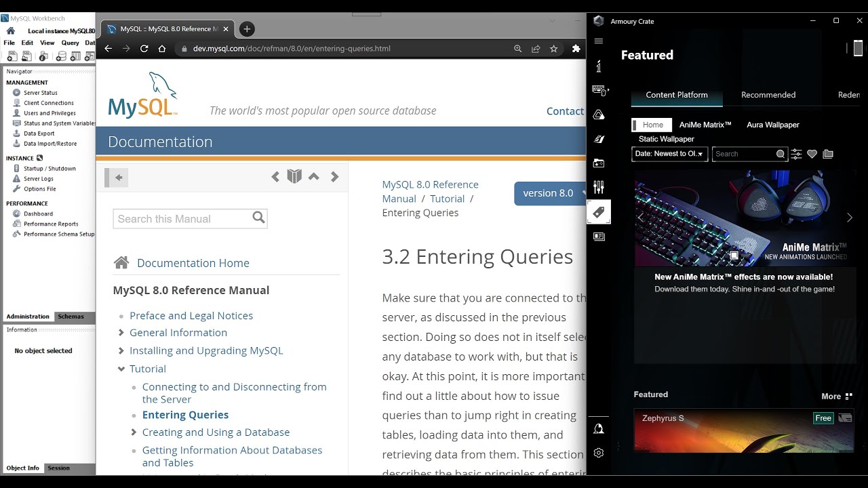Open the Zephyrus S featured thumbnail
Screen dimensions: 868x488
pyautogui.click(x=743, y=430)
